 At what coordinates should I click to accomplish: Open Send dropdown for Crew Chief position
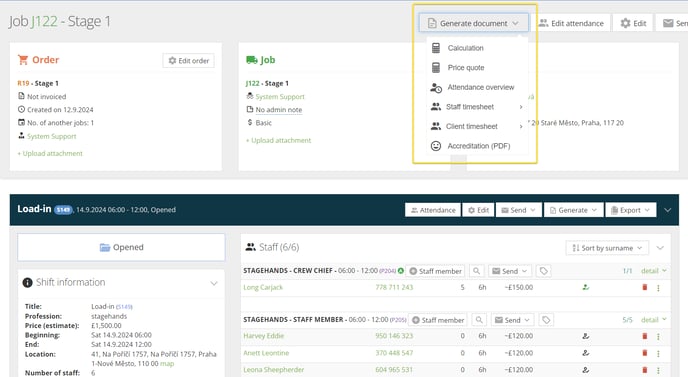tap(510, 271)
